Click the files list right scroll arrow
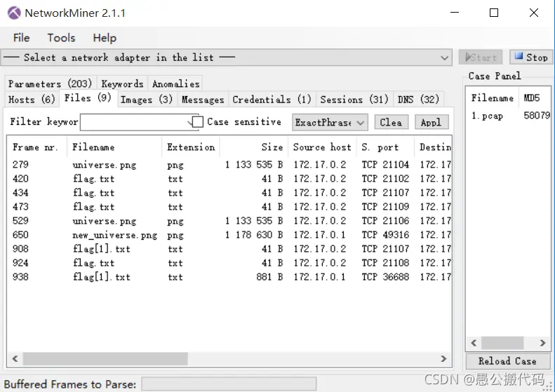The width and height of the screenshot is (555, 392). click(444, 359)
